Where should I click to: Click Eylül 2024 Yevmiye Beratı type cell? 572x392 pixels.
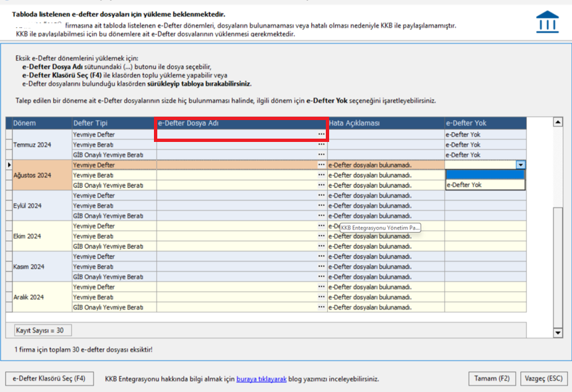click(114, 206)
